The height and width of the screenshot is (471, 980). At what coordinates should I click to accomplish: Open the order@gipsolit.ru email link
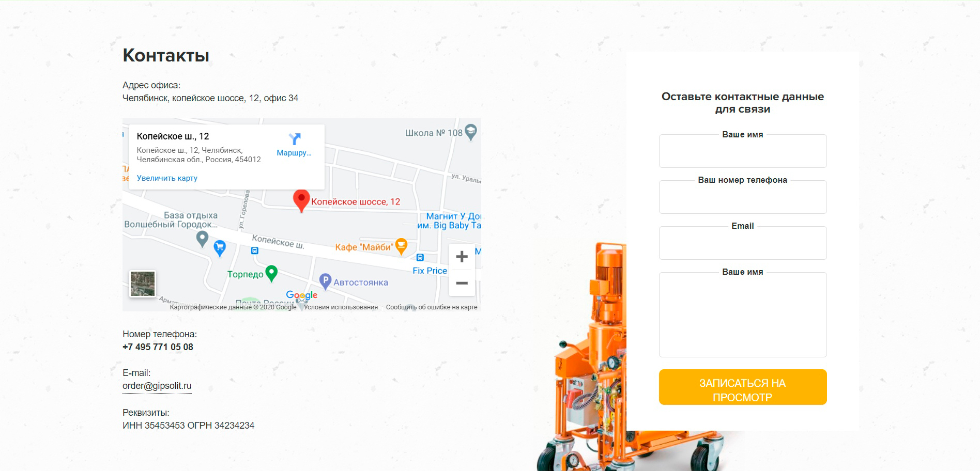(157, 386)
